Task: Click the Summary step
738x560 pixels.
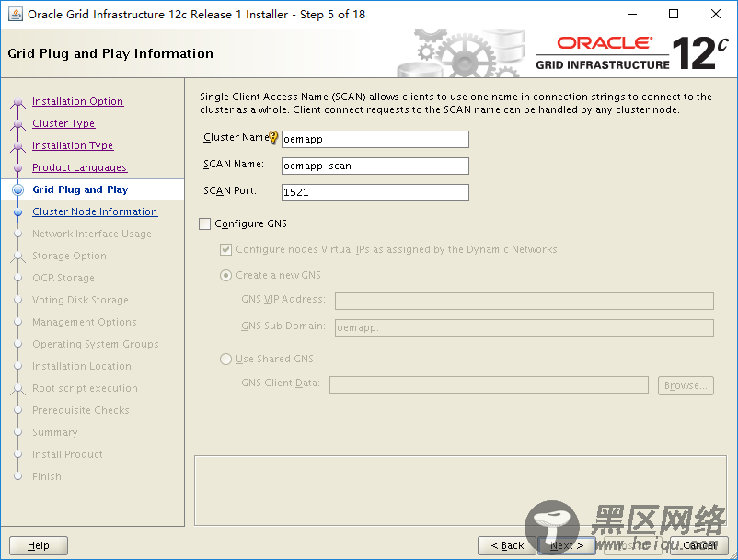Action: [x=54, y=432]
